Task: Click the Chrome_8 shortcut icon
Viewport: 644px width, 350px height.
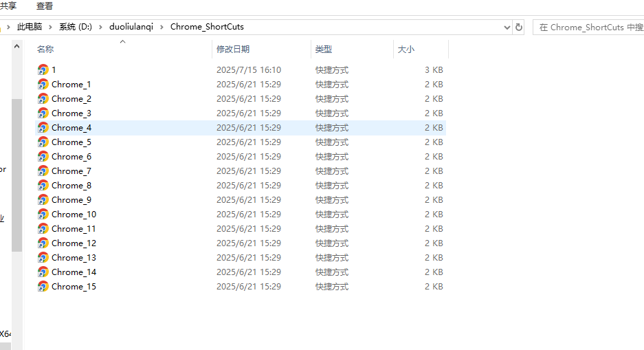Action: [43, 185]
